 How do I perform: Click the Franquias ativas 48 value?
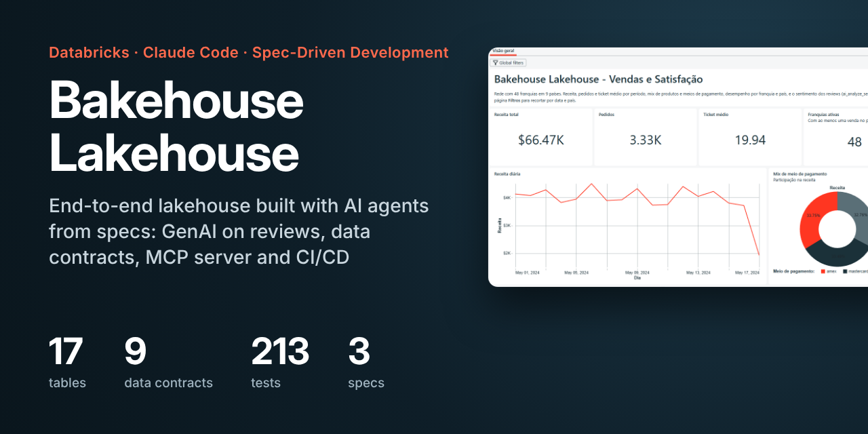(x=854, y=142)
